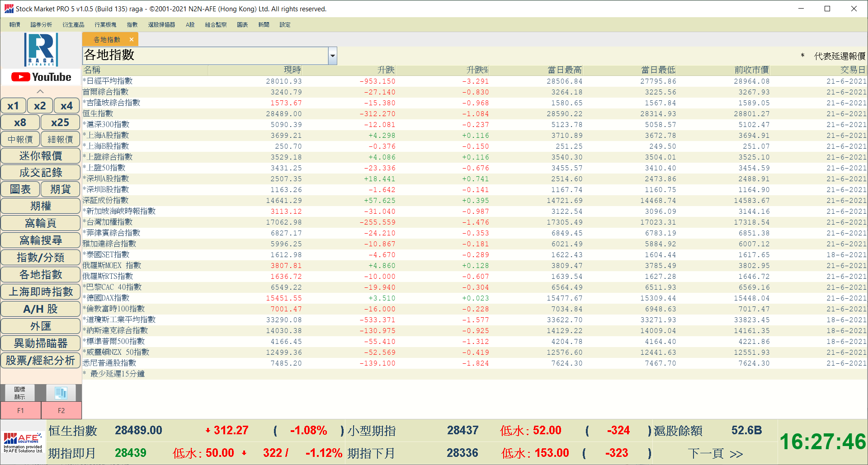Collapse sidebar using the up chevron
Screen dimensions: 868x465
[40, 91]
